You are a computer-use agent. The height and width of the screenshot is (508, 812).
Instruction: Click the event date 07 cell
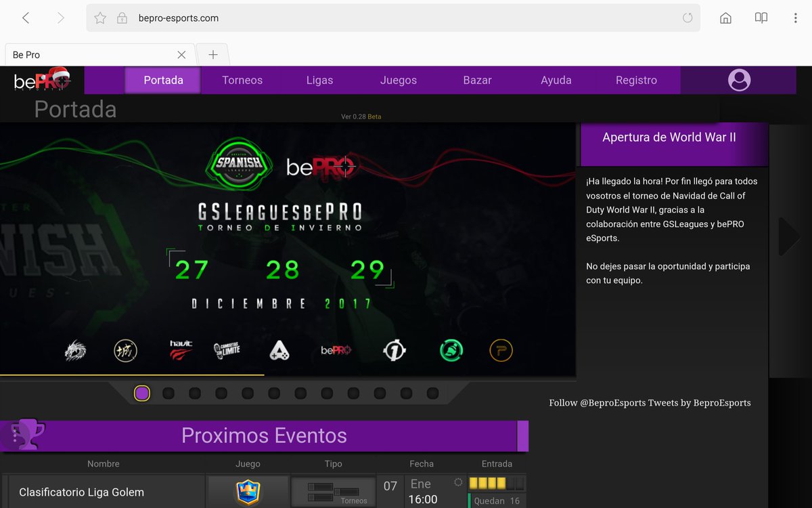[x=390, y=486]
